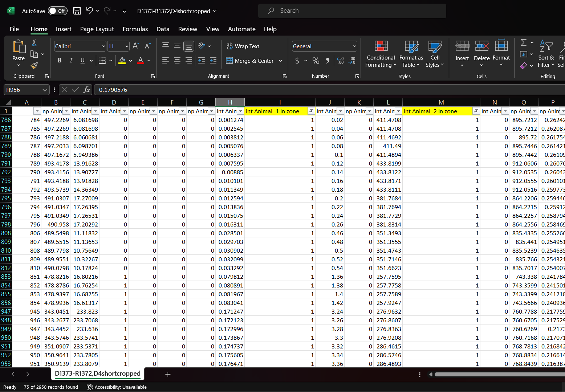565x392 pixels.
Task: Open active filter on int Animal_1 in zone
Action: [x=311, y=111]
